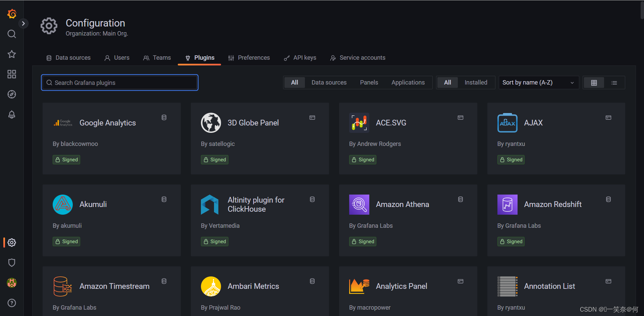Open the Sort by name (A-Z) dropdown
The width and height of the screenshot is (644, 316).
(539, 83)
